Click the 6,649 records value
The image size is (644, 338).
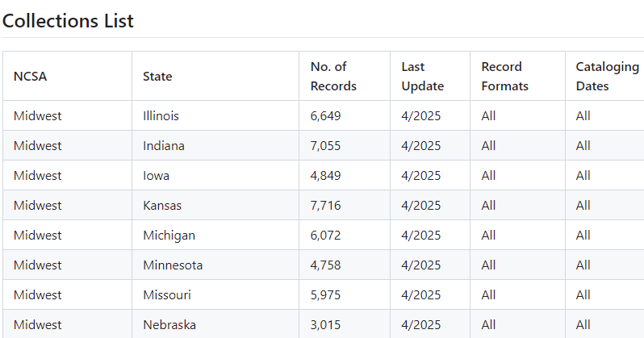tap(325, 116)
